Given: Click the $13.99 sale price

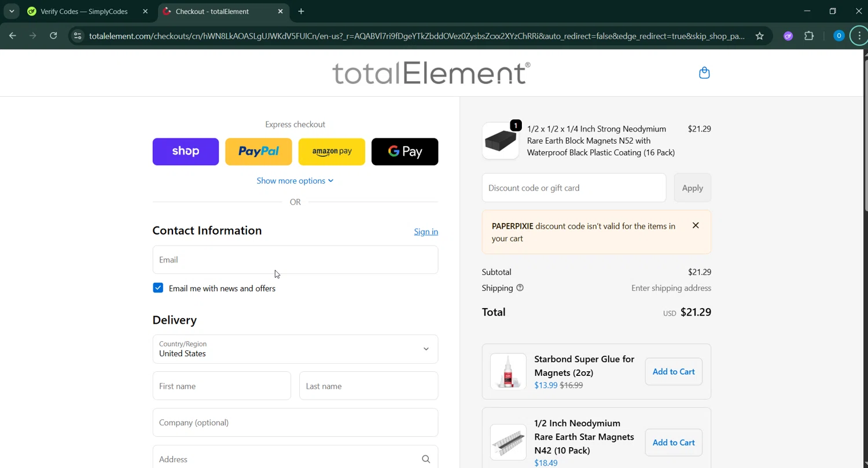Looking at the screenshot, I should (x=546, y=385).
